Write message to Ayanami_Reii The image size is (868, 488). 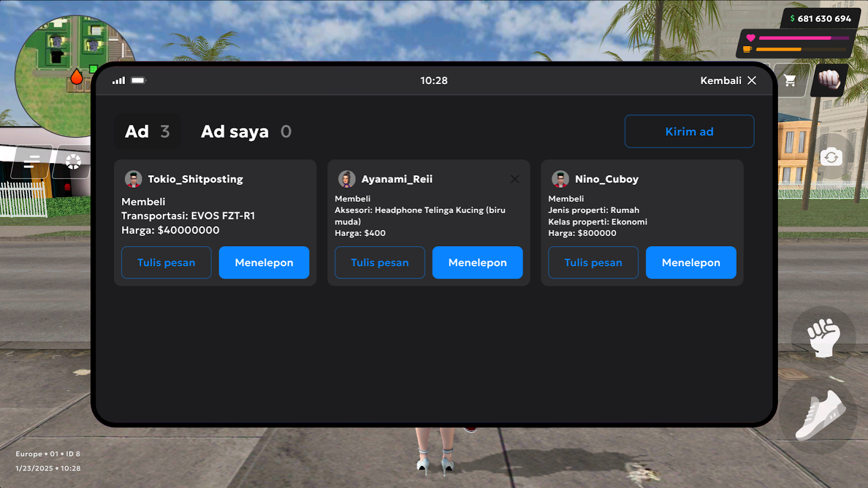380,262
